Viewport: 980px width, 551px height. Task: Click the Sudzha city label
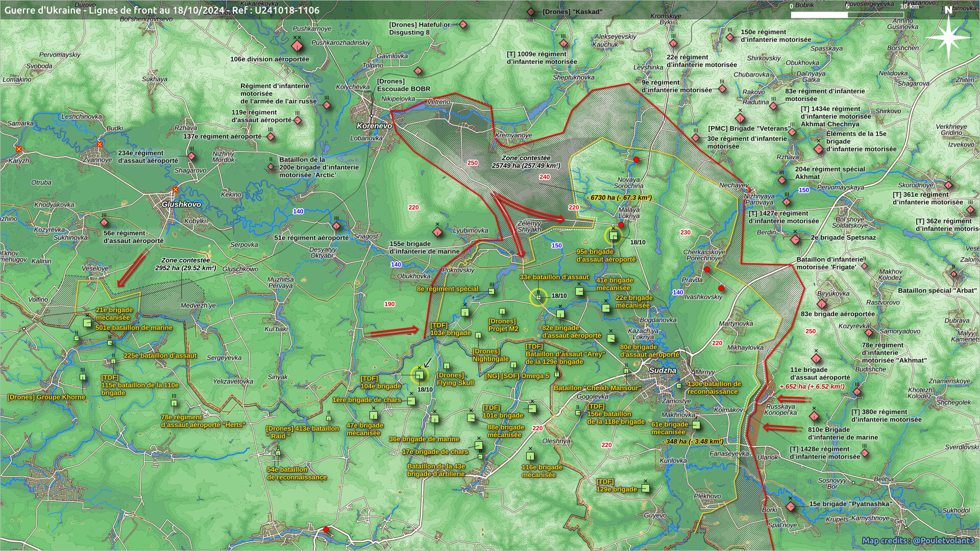click(x=663, y=370)
